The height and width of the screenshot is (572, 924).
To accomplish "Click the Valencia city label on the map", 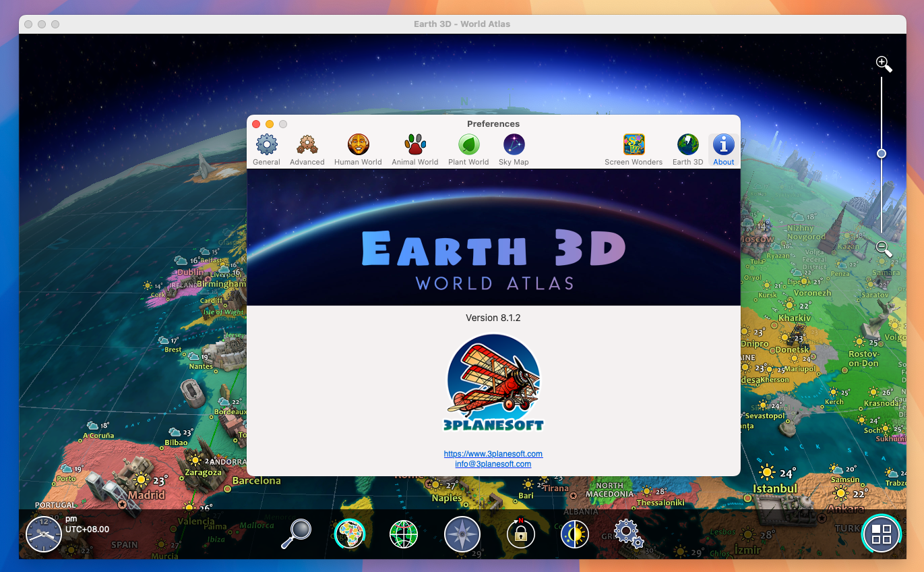I will (196, 521).
